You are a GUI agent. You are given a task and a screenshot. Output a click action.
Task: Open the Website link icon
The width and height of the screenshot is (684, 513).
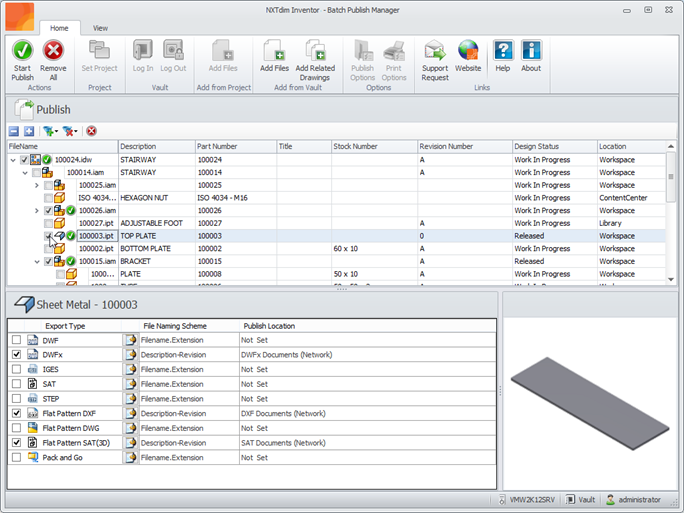click(468, 50)
